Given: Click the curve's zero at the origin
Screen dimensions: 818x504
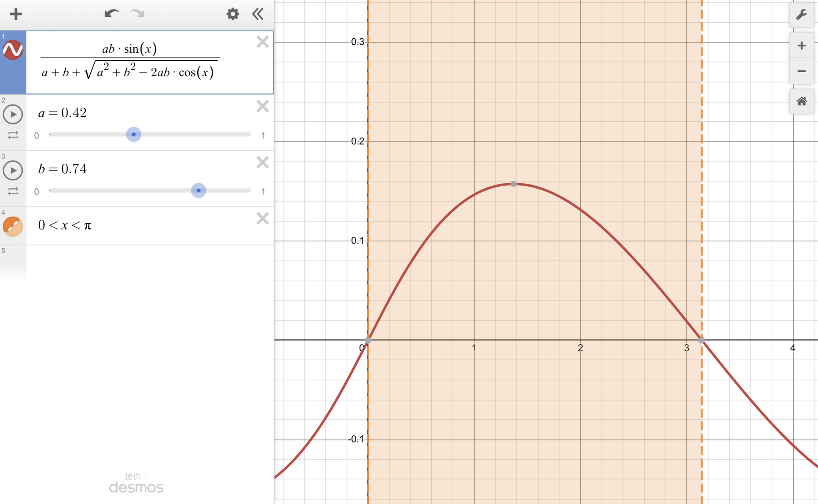Looking at the screenshot, I should (368, 340).
